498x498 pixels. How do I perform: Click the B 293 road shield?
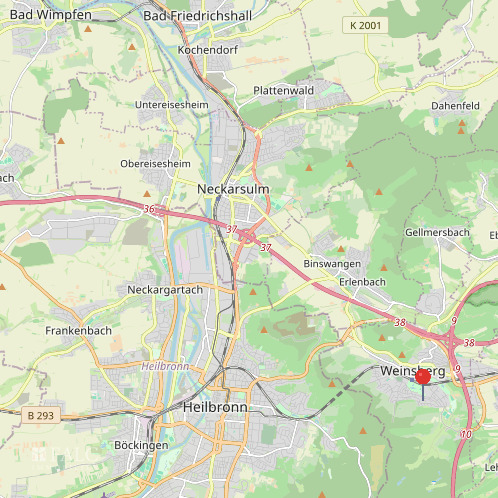tap(41, 415)
